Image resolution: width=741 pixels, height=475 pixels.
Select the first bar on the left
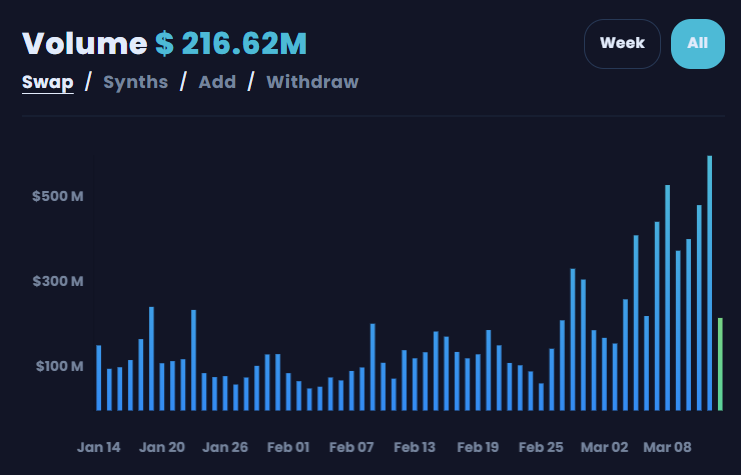pos(99,377)
